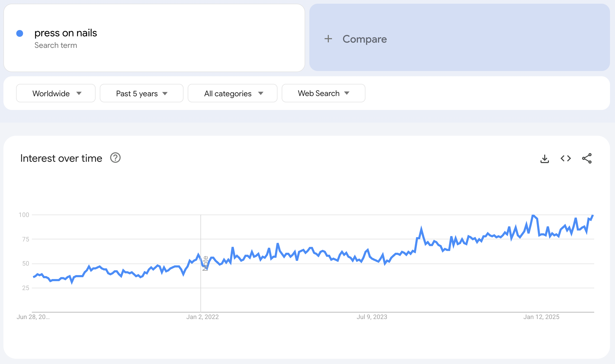
Task: Select the Jul 9, 2023 axis label
Action: pyautogui.click(x=372, y=317)
